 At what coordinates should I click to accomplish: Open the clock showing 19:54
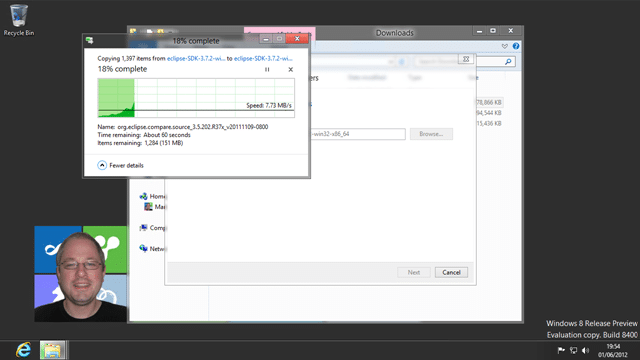point(613,350)
